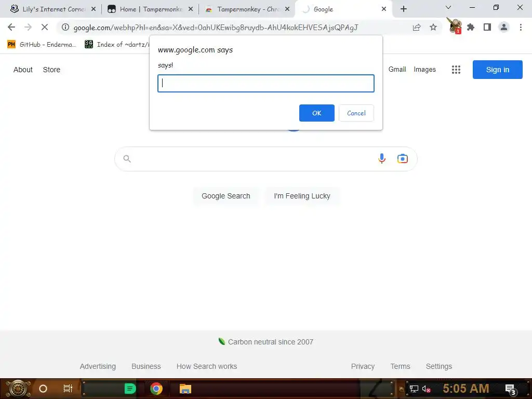Open the Google apps grid

(456, 70)
